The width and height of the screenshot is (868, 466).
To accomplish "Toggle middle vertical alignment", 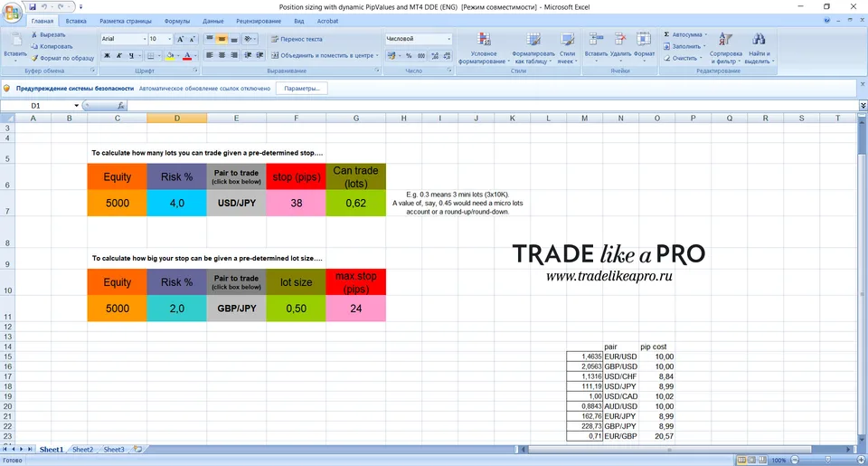I will click(222, 39).
